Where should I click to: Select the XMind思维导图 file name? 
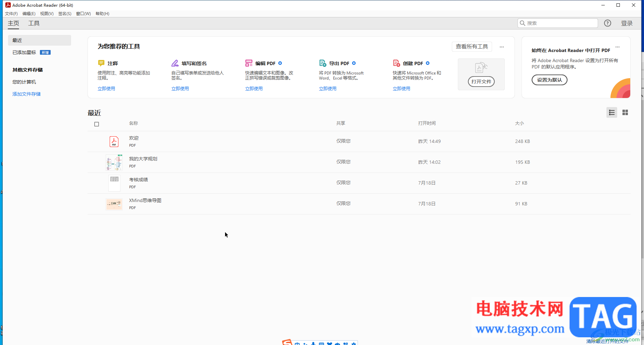point(145,200)
